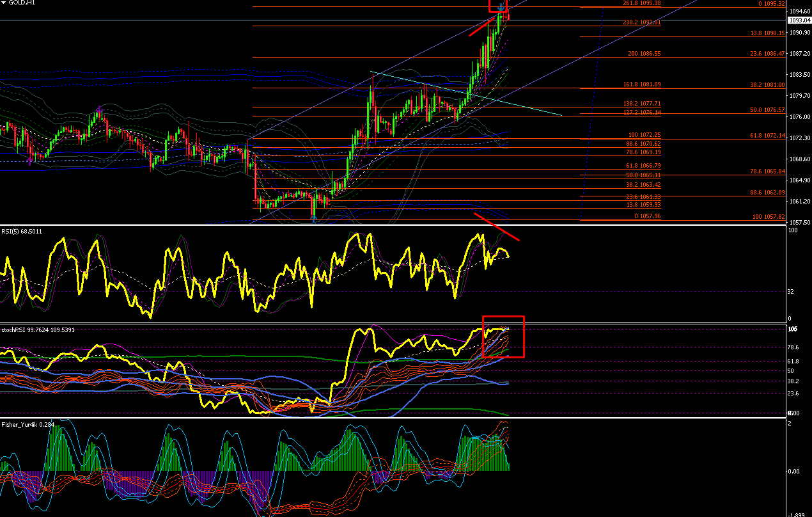Click the 1083.50 mark on price scale
This screenshot has width=812, height=517.
pos(799,75)
